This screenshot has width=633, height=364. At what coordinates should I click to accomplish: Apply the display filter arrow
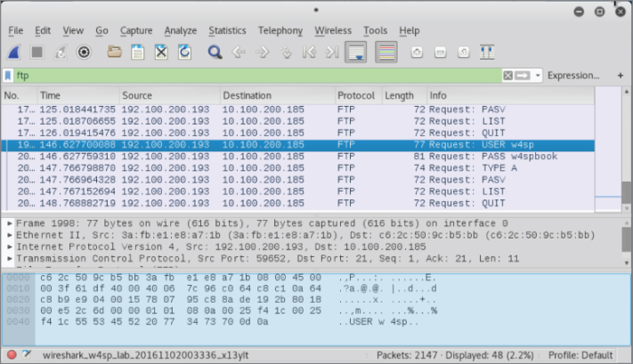[x=523, y=76]
